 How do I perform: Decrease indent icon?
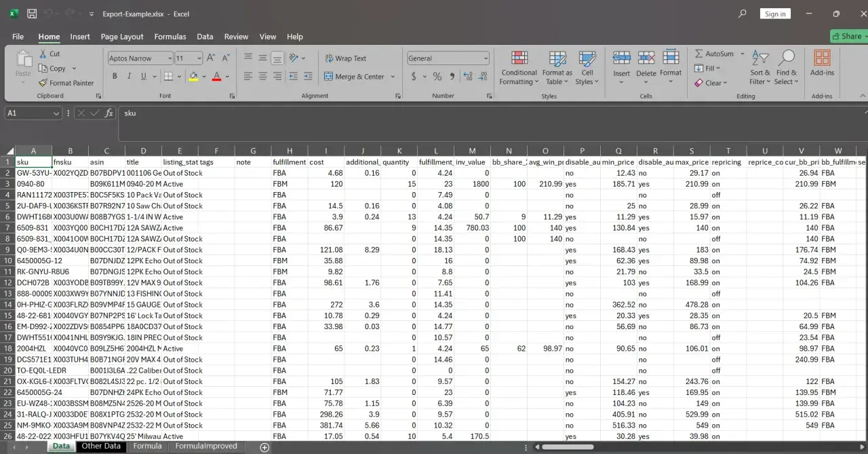click(x=294, y=77)
